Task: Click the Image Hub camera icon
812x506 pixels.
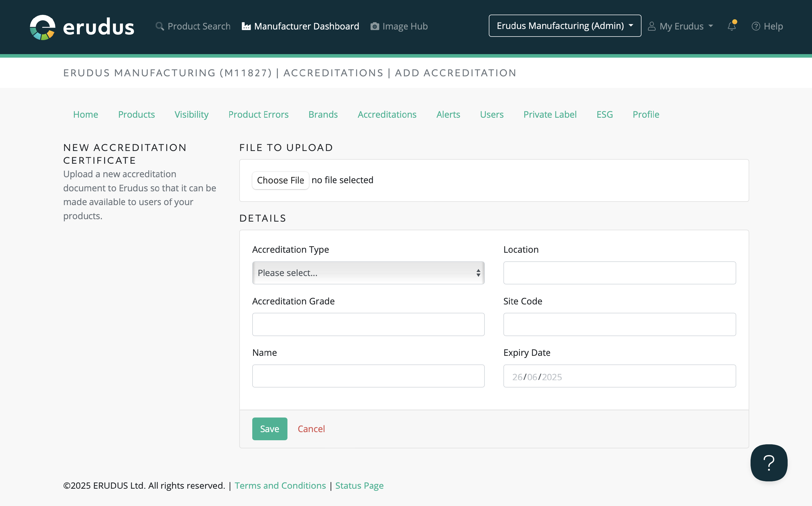Action: point(375,26)
